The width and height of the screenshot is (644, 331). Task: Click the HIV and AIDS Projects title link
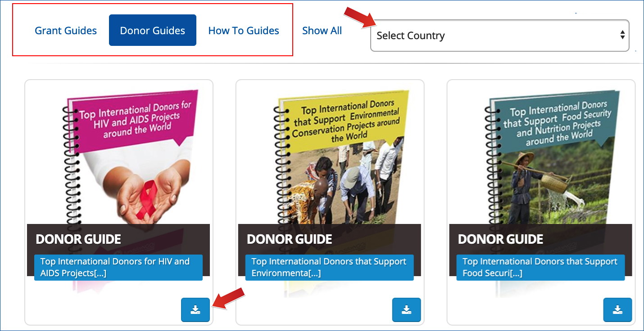(118, 268)
